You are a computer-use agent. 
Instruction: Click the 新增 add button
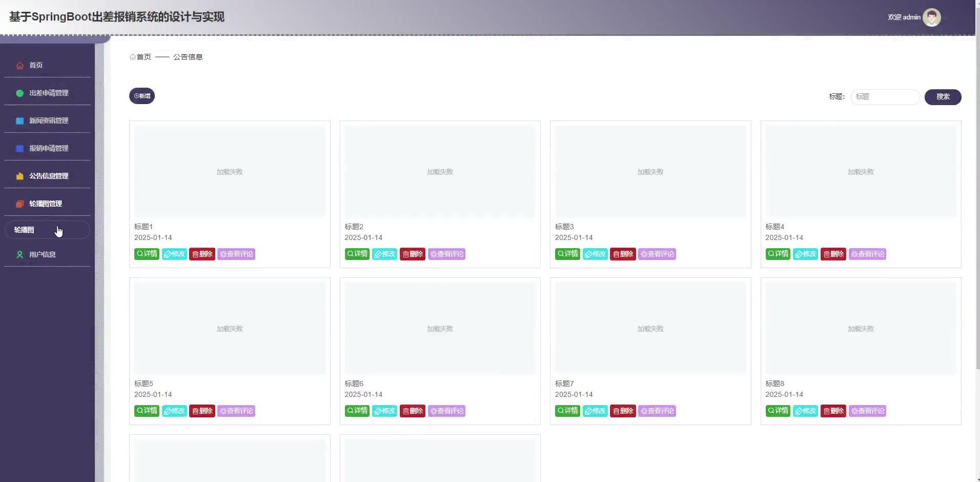pos(142,96)
